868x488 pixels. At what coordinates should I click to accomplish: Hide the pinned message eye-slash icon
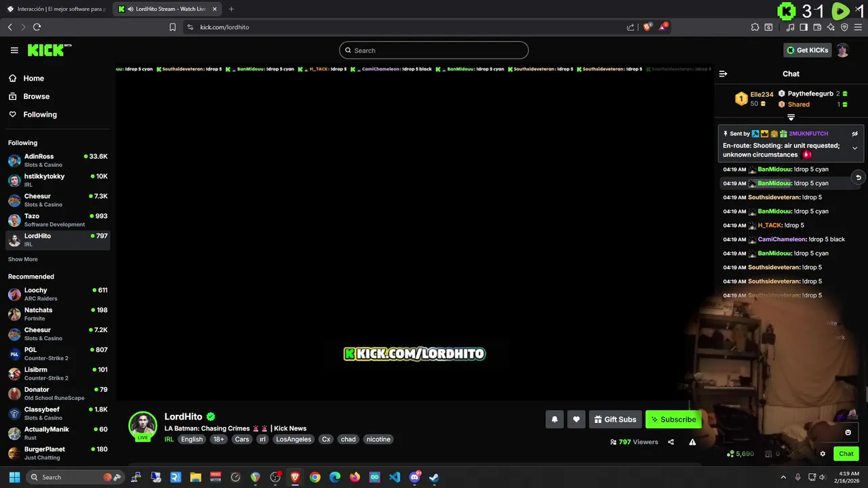pos(854,134)
